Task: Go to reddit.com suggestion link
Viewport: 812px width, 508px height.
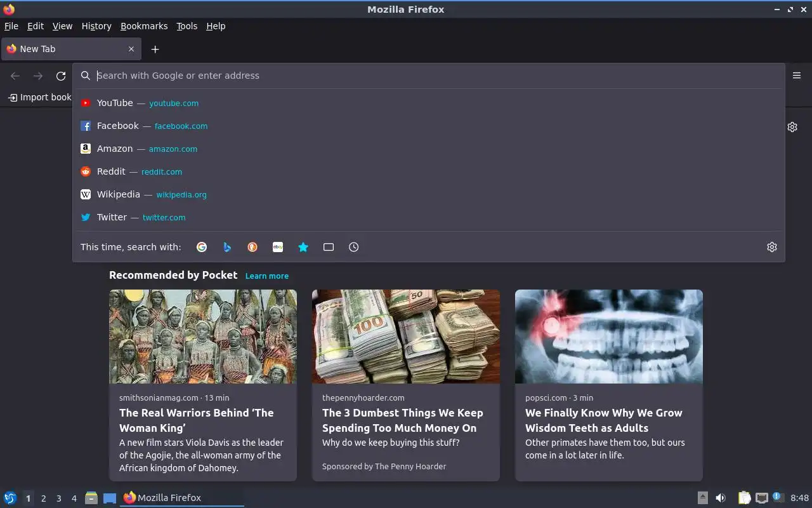Action: coord(162,171)
